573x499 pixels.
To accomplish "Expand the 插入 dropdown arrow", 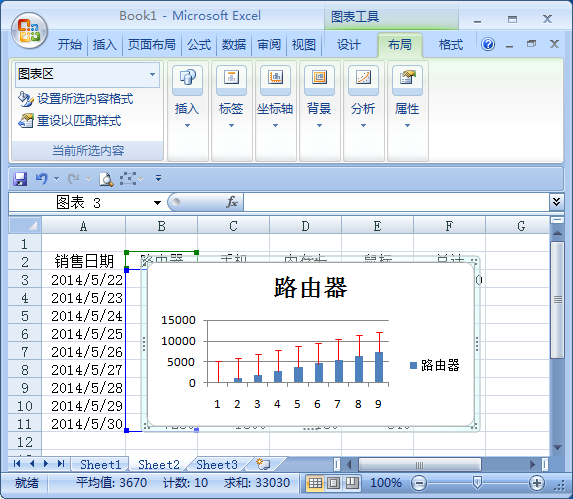I will click(x=187, y=125).
